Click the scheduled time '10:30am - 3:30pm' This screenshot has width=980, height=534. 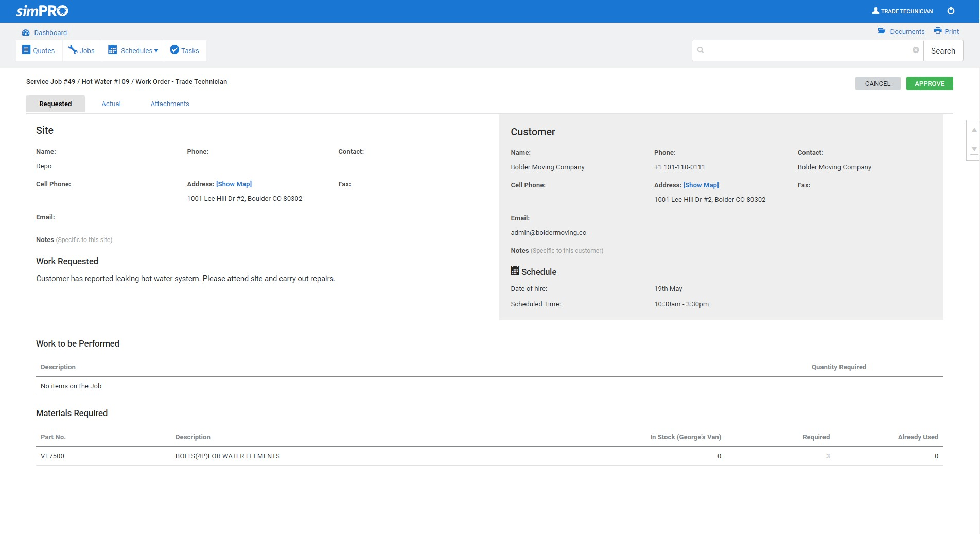point(681,304)
